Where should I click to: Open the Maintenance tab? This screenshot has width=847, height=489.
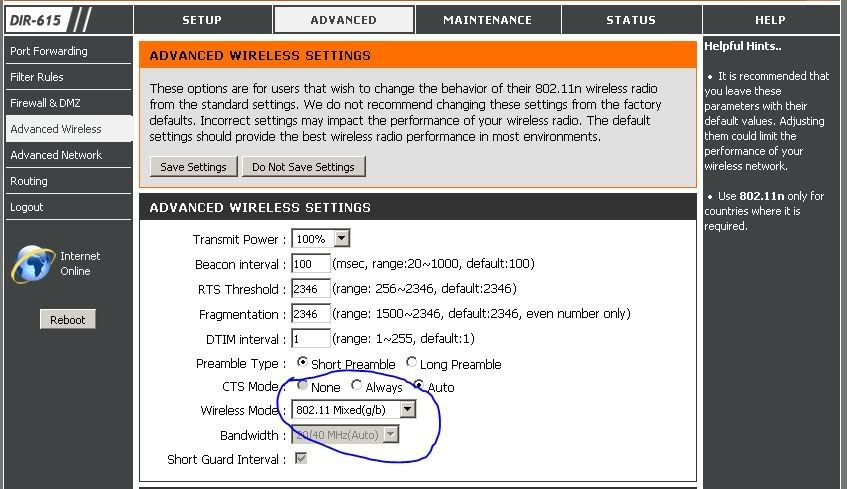(487, 20)
